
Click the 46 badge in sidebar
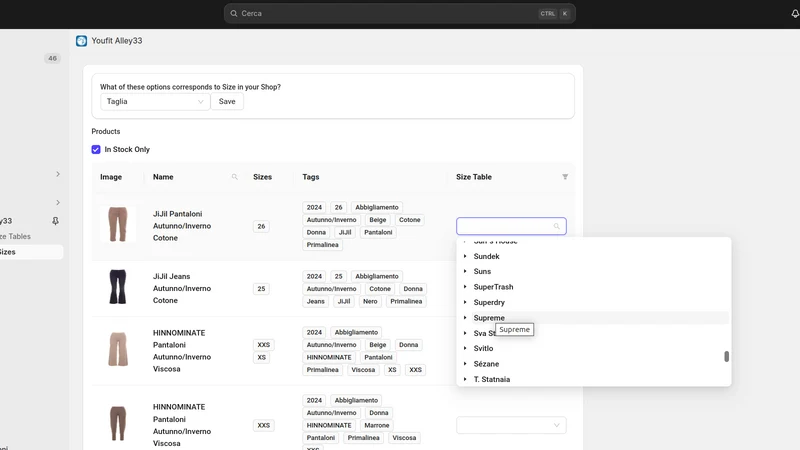(x=53, y=58)
